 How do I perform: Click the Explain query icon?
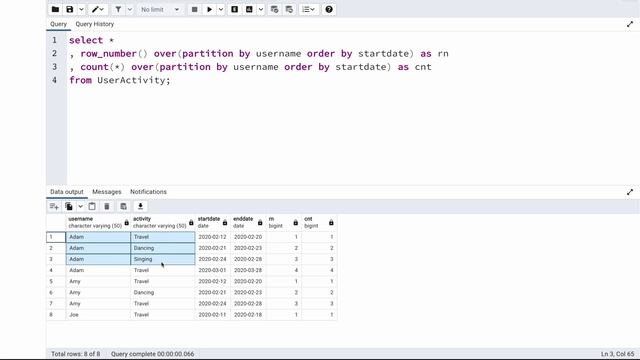point(235,9)
